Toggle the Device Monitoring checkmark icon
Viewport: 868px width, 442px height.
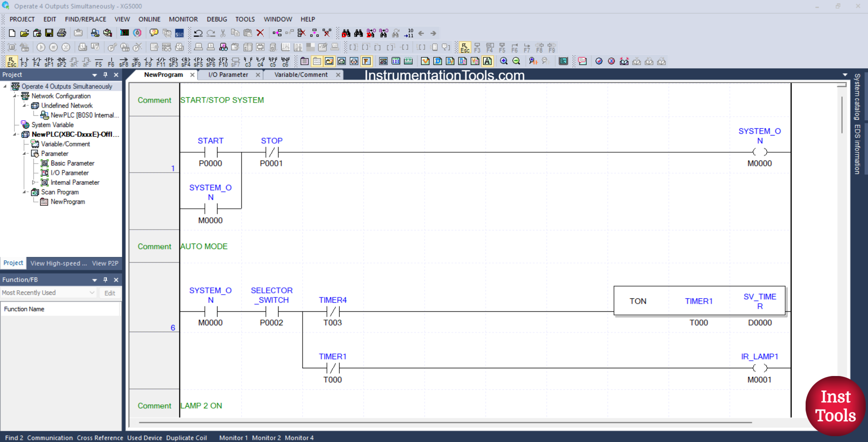(x=425, y=61)
